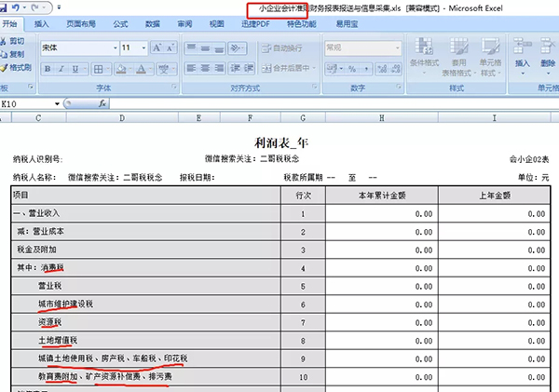This screenshot has height=392, width=559.
Task: Align text to bottom of cell
Action: 219,47
